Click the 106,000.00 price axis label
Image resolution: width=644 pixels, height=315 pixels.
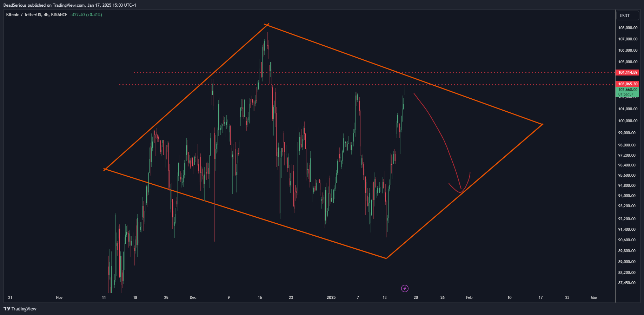click(x=628, y=50)
